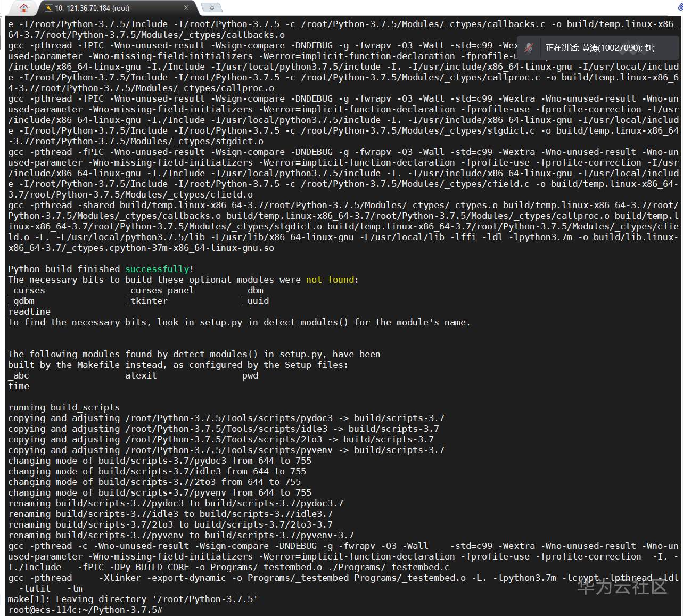
Task: Close the 121.36.70.184 (root) session tab
Action: [x=186, y=7]
